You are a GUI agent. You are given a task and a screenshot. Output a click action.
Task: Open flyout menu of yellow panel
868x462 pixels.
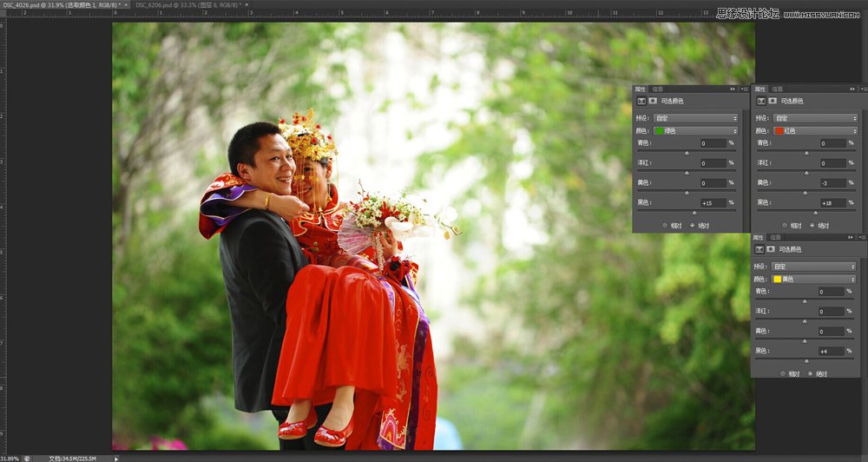tap(863, 238)
